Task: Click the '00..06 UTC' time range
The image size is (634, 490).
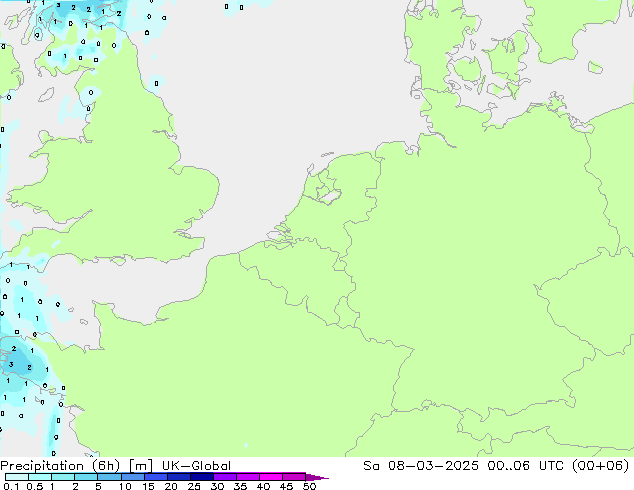Action: tap(526, 466)
